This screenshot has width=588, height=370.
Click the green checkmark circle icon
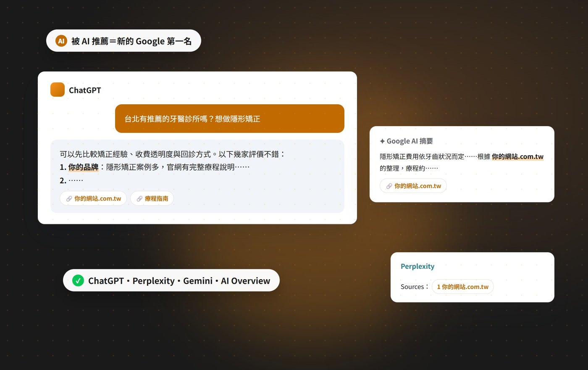pyautogui.click(x=78, y=280)
